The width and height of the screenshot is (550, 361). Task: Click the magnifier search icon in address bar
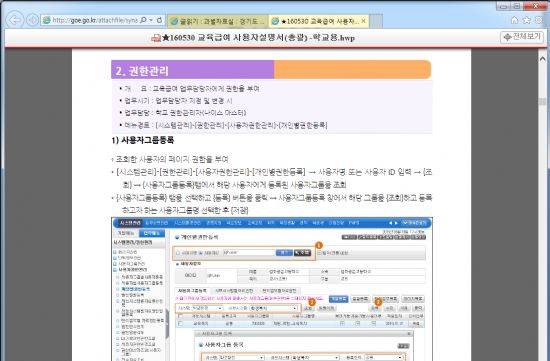143,20
